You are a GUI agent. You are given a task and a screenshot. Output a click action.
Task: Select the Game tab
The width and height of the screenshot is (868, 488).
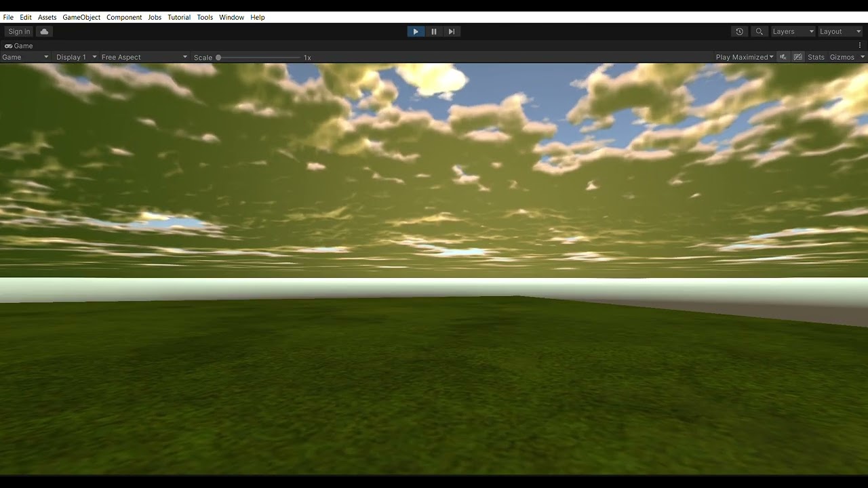pyautogui.click(x=19, y=45)
